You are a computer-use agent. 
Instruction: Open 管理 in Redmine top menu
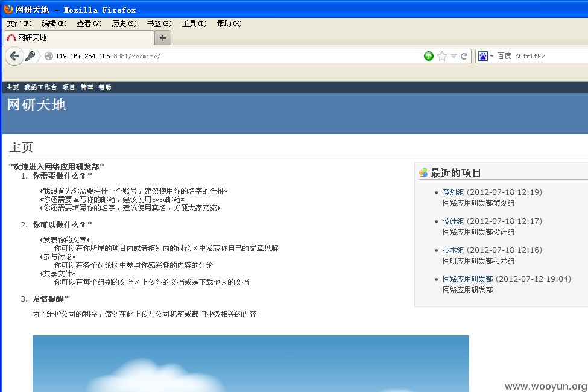coord(87,87)
